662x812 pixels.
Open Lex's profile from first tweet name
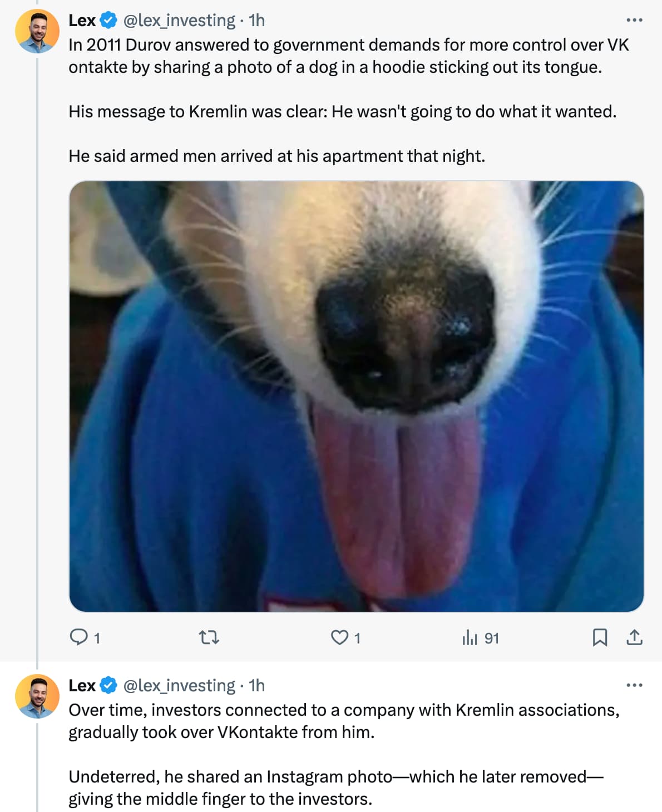pyautogui.click(x=82, y=21)
